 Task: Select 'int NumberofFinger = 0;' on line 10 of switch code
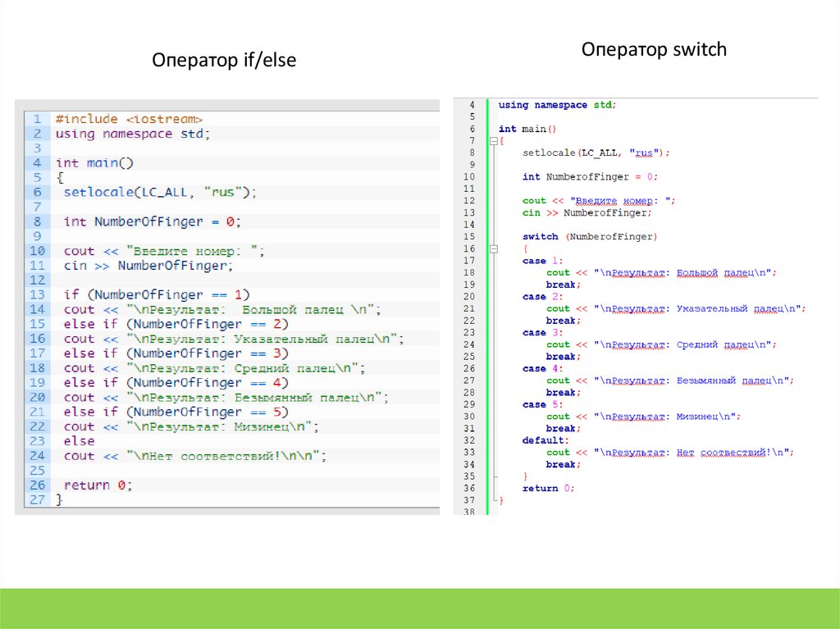pyautogui.click(x=590, y=177)
